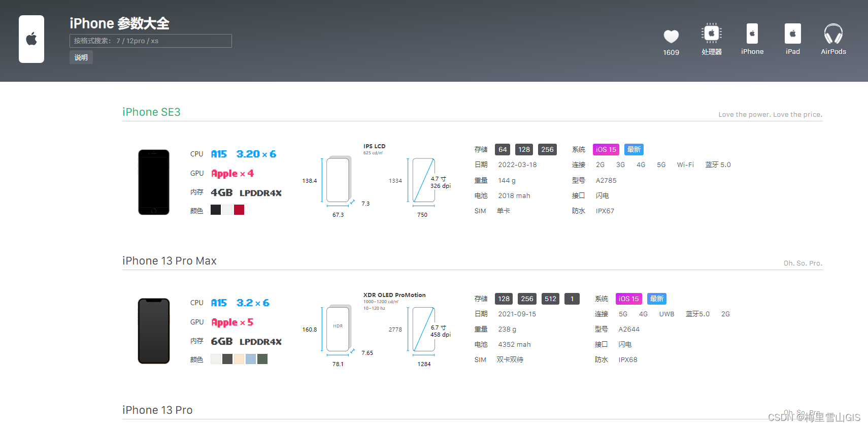The height and width of the screenshot is (427, 868).
Task: Open the processor chip icon page
Action: pyautogui.click(x=712, y=34)
